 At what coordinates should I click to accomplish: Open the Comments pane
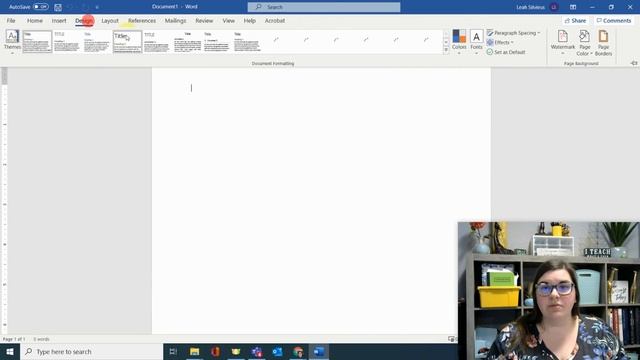[x=613, y=20]
